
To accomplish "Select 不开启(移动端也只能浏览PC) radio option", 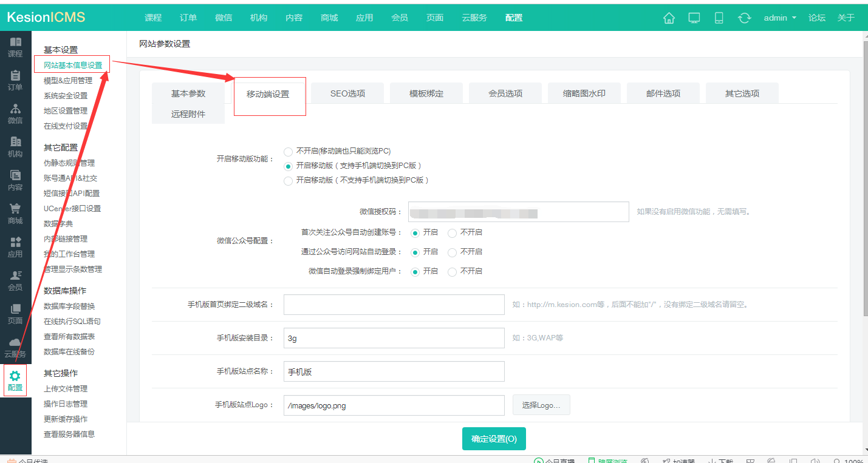I will tap(288, 151).
